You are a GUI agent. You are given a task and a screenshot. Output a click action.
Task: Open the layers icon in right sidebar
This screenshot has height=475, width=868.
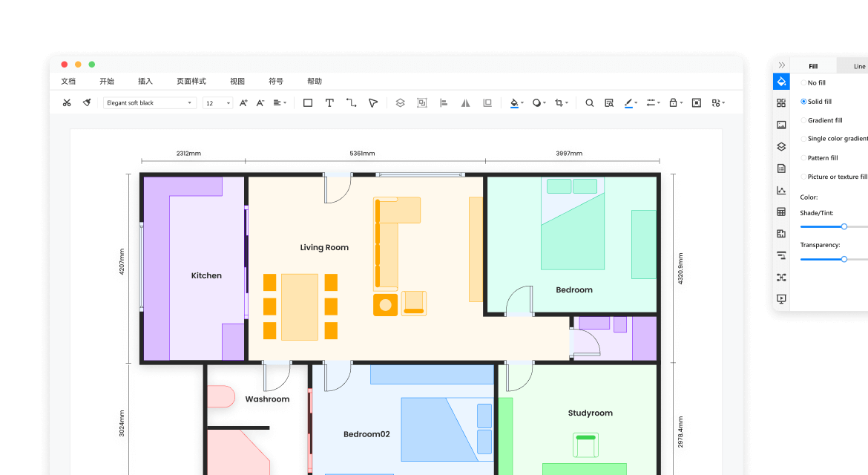click(x=781, y=147)
